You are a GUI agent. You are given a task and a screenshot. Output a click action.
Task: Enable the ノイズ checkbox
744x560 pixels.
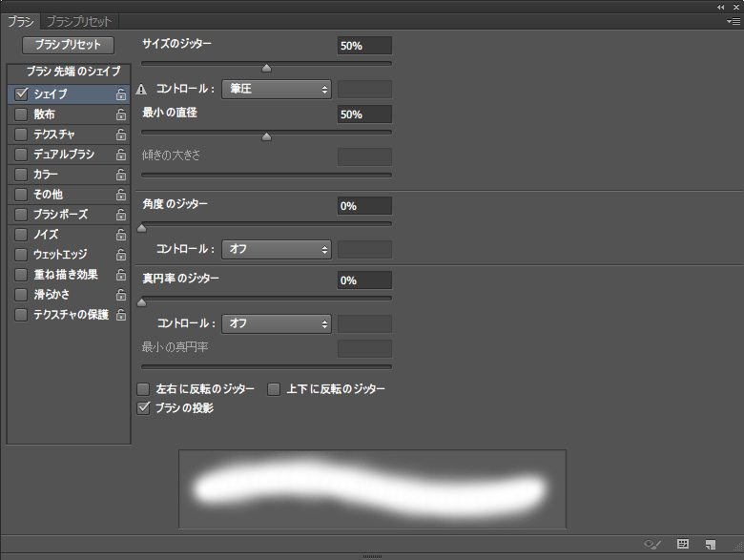(21, 235)
